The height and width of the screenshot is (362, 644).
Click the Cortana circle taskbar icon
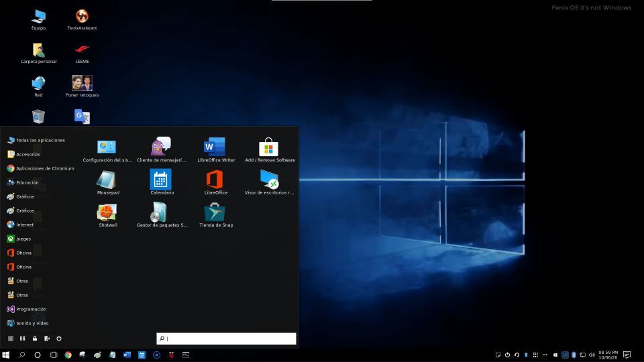coord(38,355)
